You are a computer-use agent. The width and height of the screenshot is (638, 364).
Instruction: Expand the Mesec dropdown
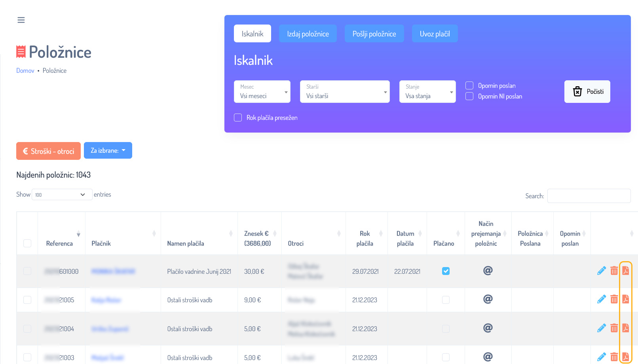point(262,92)
